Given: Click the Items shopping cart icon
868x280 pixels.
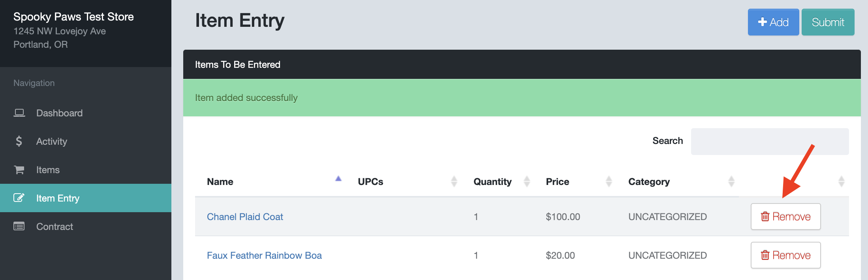Looking at the screenshot, I should pyautogui.click(x=19, y=170).
